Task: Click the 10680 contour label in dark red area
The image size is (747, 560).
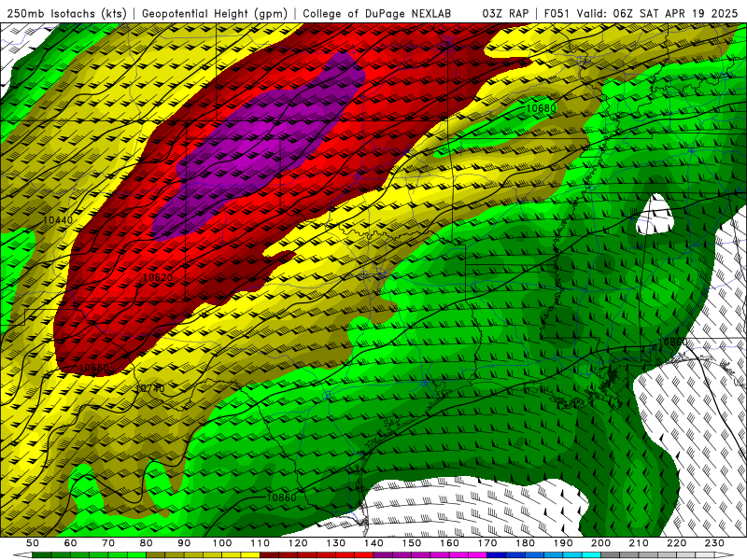Action: 93,368
